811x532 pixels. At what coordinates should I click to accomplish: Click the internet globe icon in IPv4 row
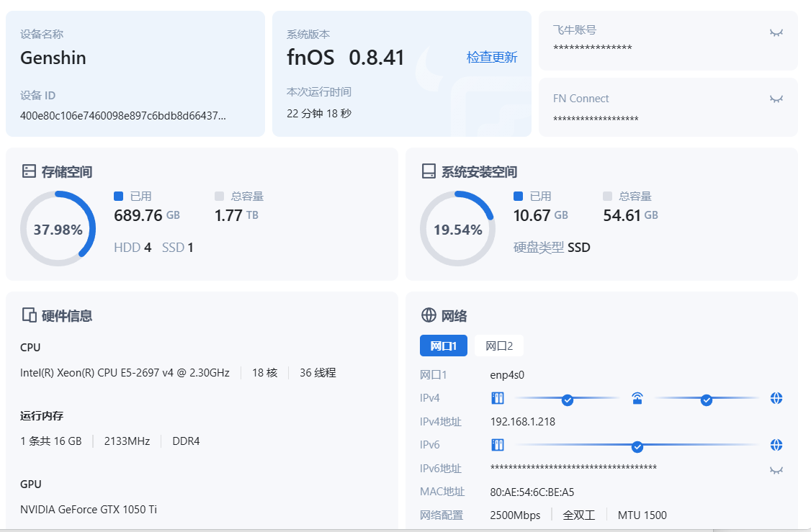pos(776,399)
